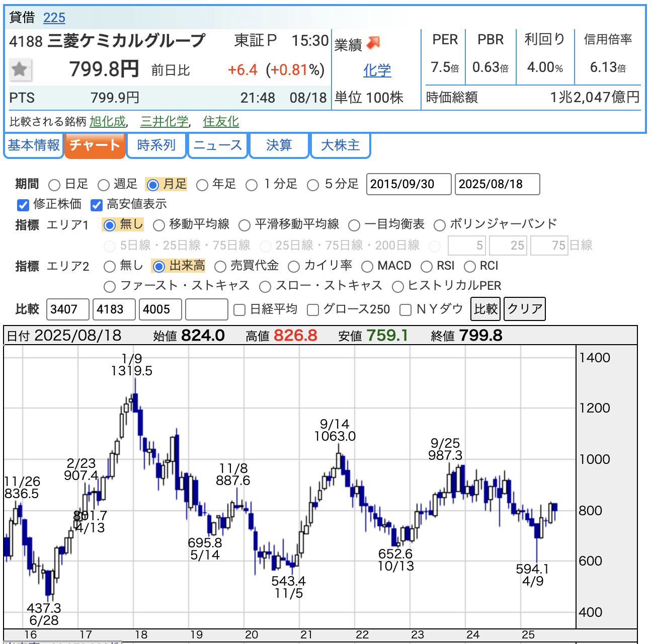Image resolution: width=652 pixels, height=644 pixels.
Task: Select the 日足 period radio button
Action: pyautogui.click(x=54, y=185)
